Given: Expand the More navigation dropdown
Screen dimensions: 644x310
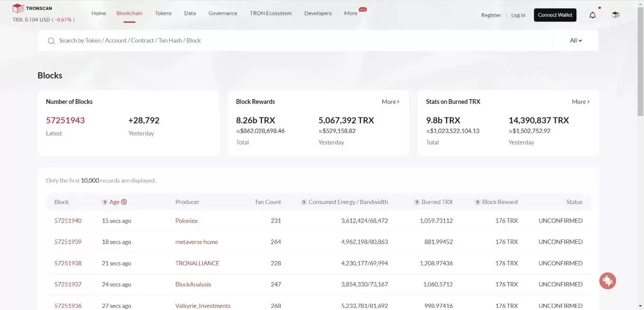Looking at the screenshot, I should [349, 13].
